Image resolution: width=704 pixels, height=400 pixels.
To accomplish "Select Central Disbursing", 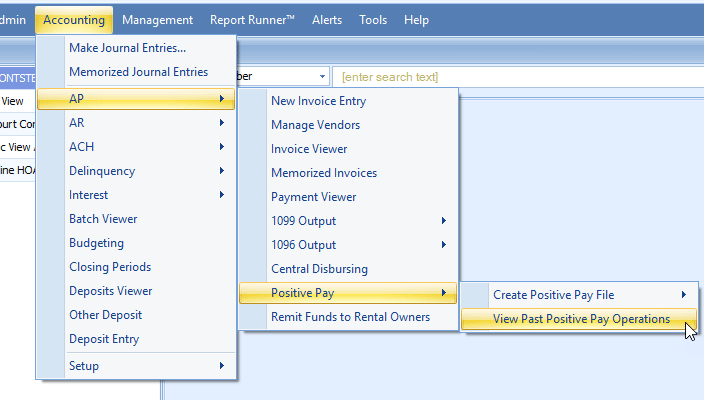I will tap(348, 269).
